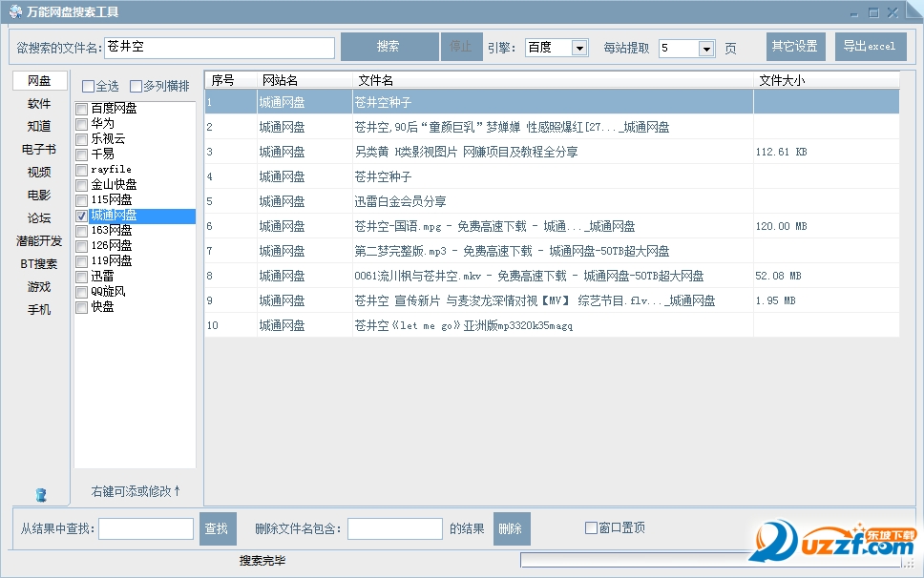Viewport: 924px width, 578px height.
Task: Select result row 2 童颜巨乳 梦婵婵
Action: 552,127
